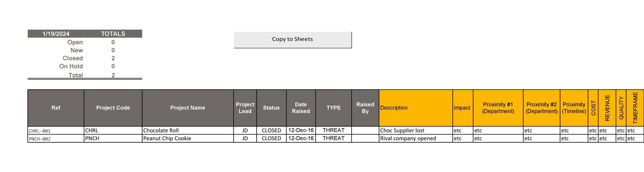
Task: Click the Project Name header cell
Action: pyautogui.click(x=188, y=108)
